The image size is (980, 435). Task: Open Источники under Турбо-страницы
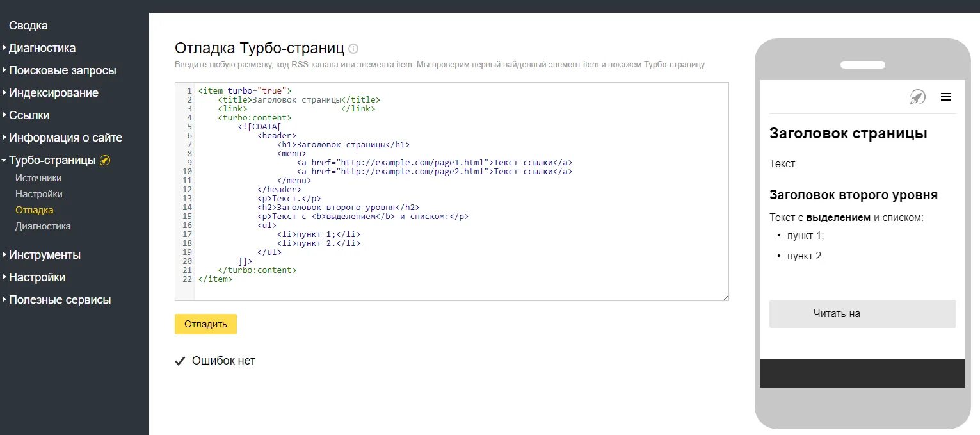tap(38, 178)
